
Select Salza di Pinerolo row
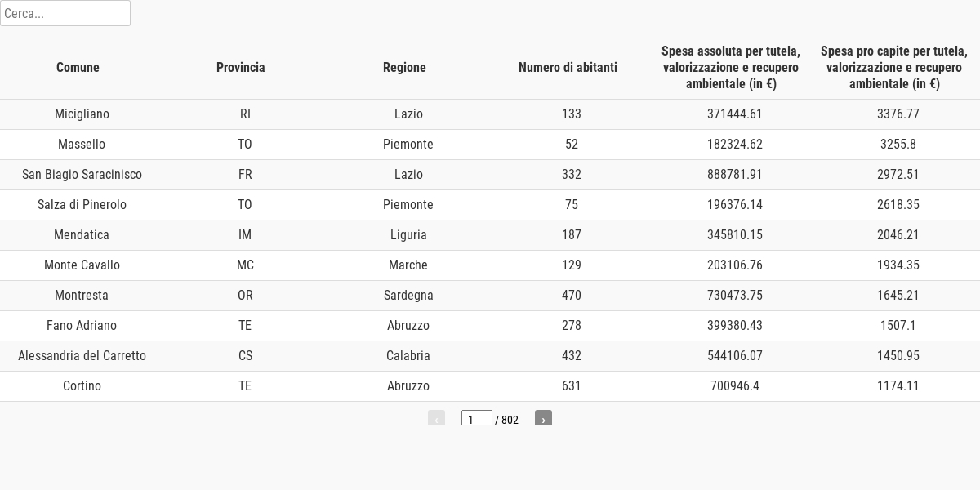[x=490, y=205]
